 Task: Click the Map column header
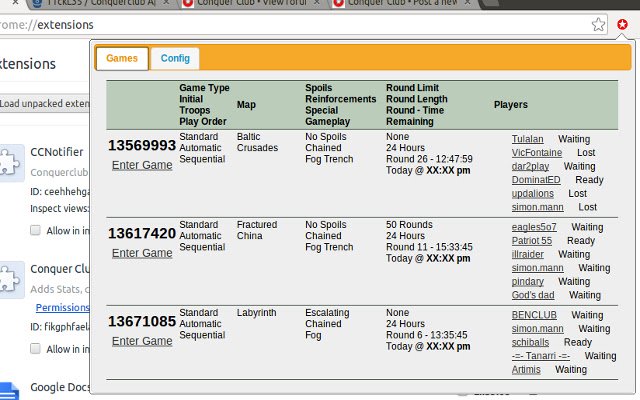tap(246, 104)
